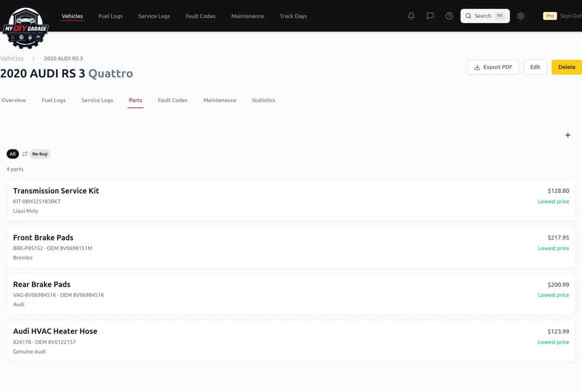Click the yellow Delete button

tap(566, 67)
